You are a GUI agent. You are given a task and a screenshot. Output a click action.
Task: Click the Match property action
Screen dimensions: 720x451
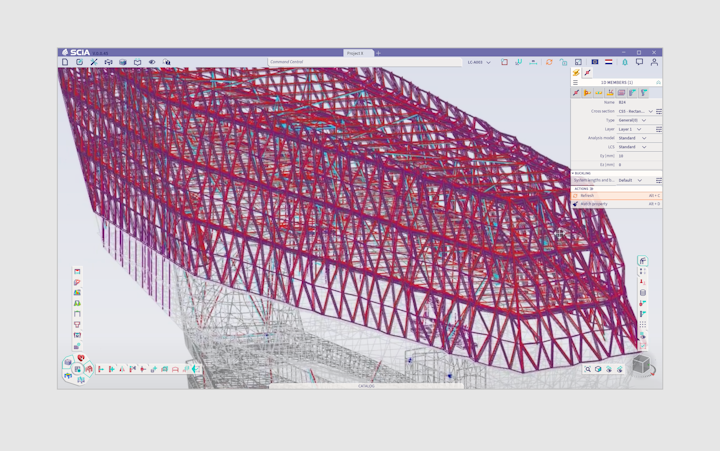point(594,204)
